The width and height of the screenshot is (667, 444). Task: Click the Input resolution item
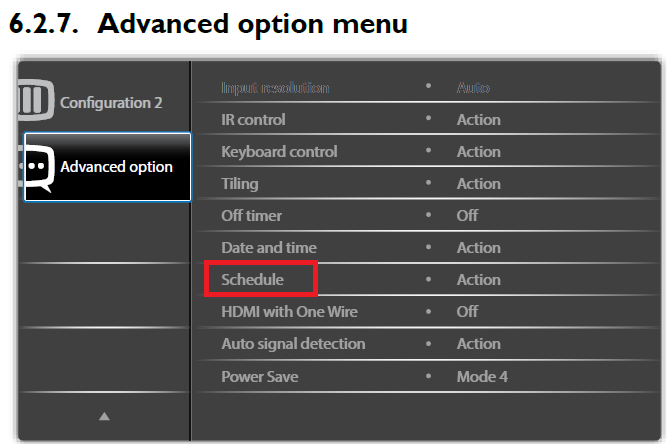click(x=275, y=88)
